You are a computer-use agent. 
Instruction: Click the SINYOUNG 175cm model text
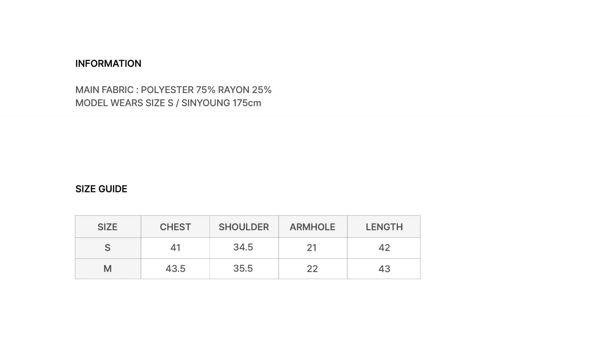[x=221, y=103]
